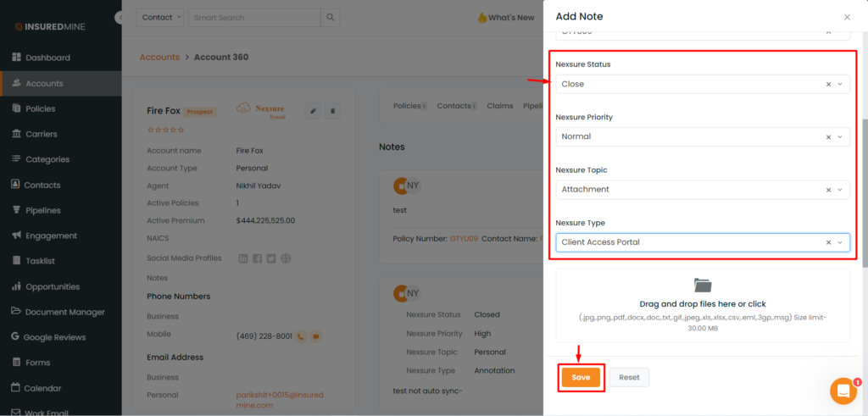Image resolution: width=868 pixels, height=416 pixels.
Task: Close the Add Note panel
Action: tap(847, 17)
